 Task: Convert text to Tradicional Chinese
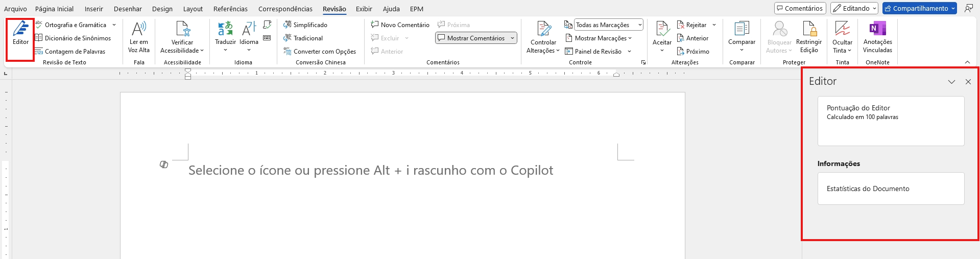point(303,38)
